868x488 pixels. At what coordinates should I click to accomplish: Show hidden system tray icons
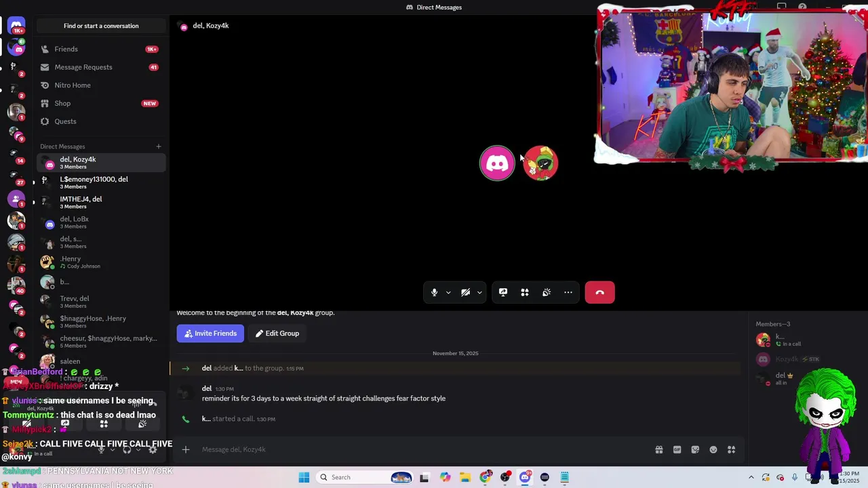751,477
